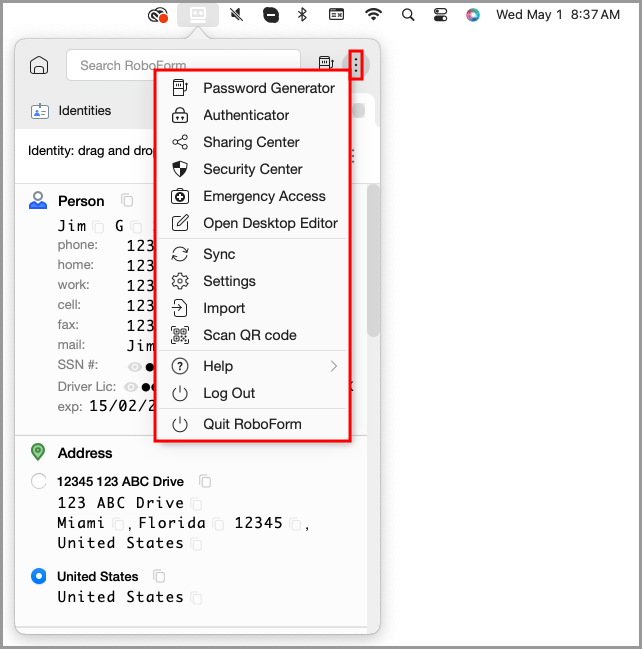This screenshot has width=642, height=649.
Task: Open Bluetooth in the menu bar
Action: pyautogui.click(x=303, y=15)
